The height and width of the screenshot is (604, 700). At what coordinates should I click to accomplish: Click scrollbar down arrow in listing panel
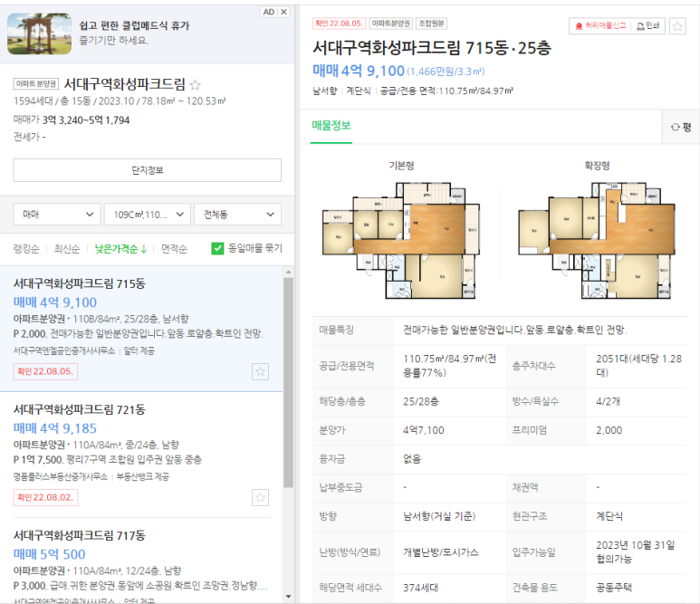click(x=288, y=597)
